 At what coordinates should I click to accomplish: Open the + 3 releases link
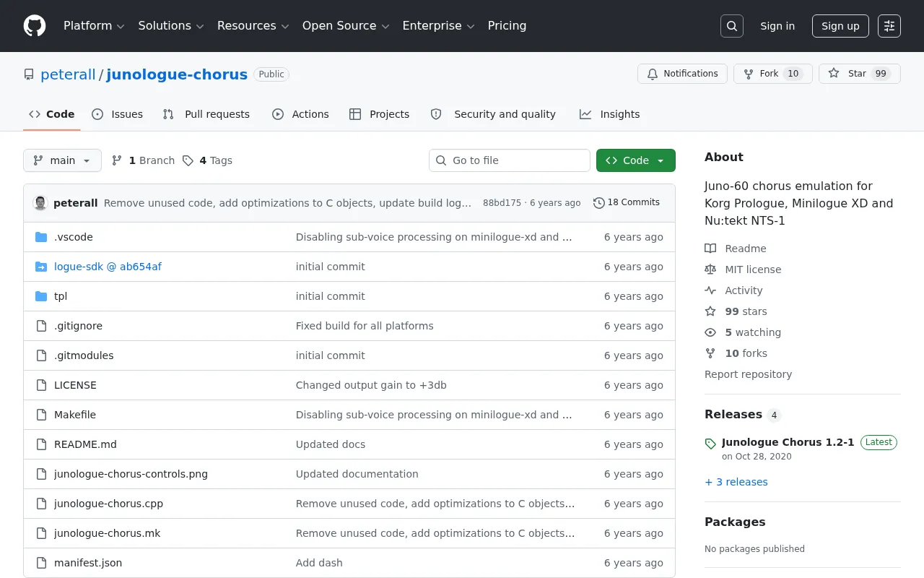[736, 482]
